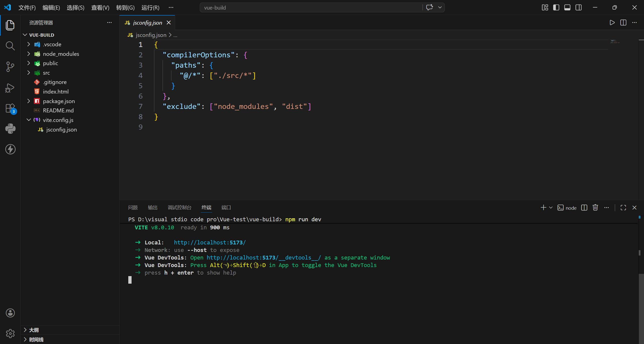Expand the src folder

(x=46, y=73)
